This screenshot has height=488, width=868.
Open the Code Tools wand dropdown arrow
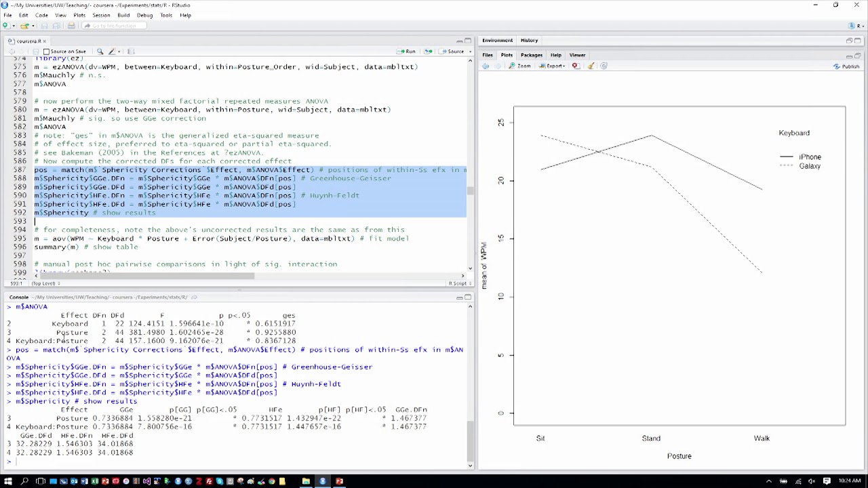(x=119, y=52)
